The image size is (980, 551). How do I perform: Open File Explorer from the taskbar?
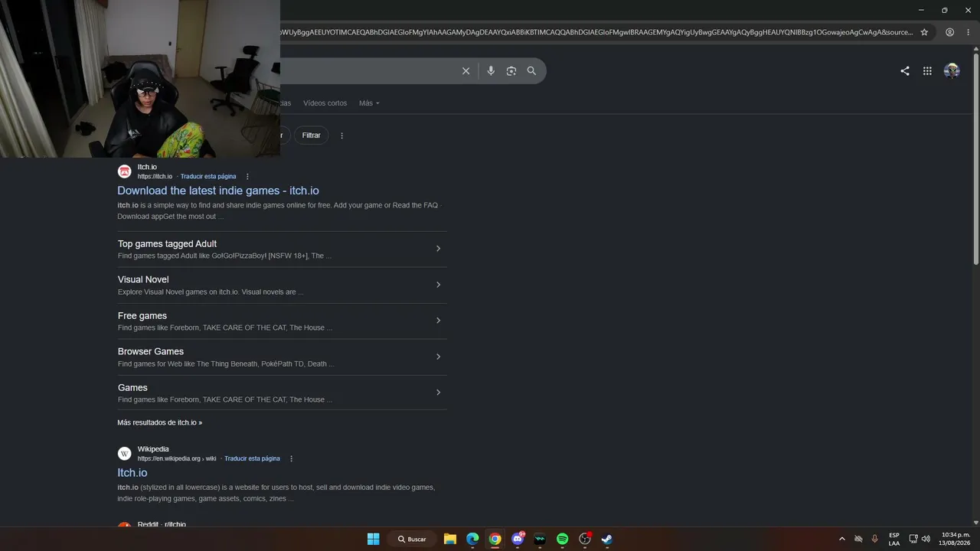point(450,539)
